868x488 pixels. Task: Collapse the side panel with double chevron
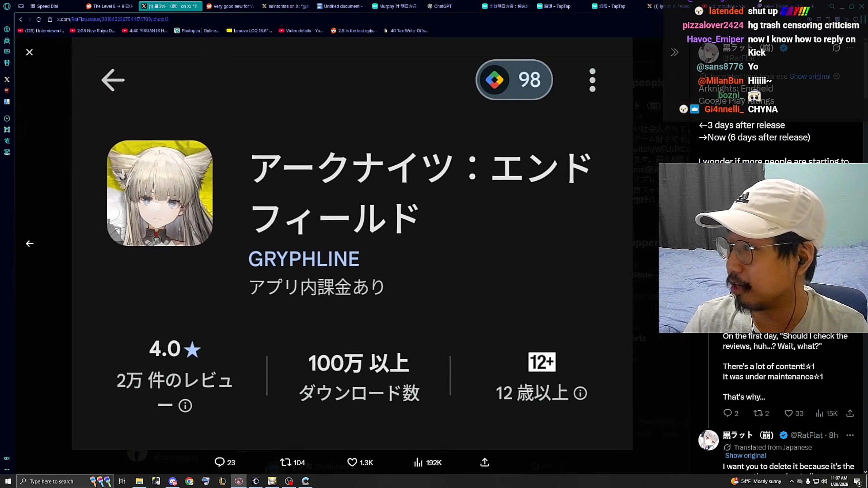(x=675, y=52)
